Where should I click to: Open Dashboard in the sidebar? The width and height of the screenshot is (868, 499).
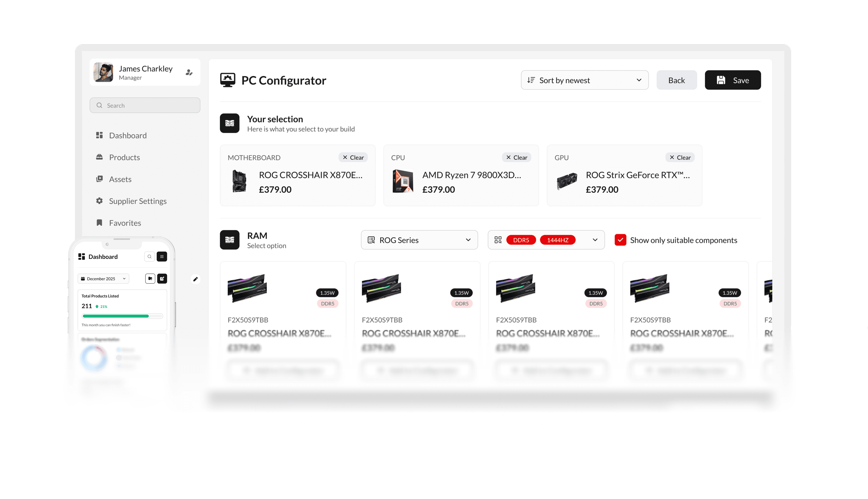128,135
